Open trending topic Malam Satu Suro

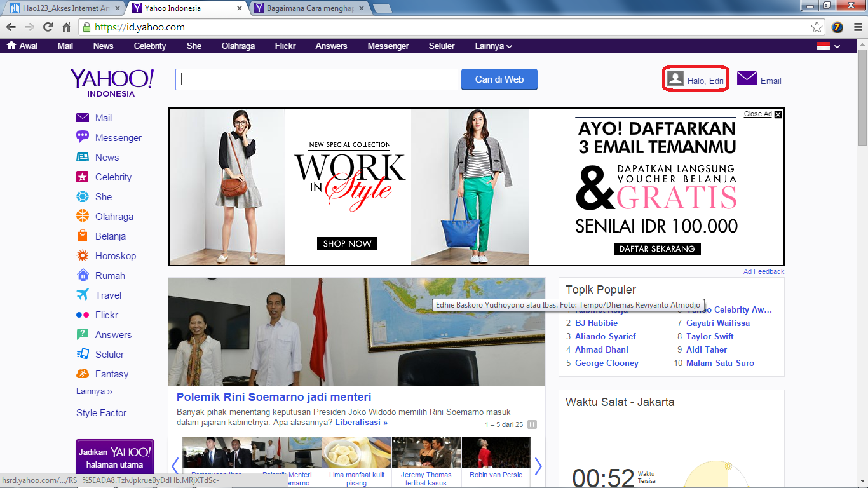pos(720,363)
